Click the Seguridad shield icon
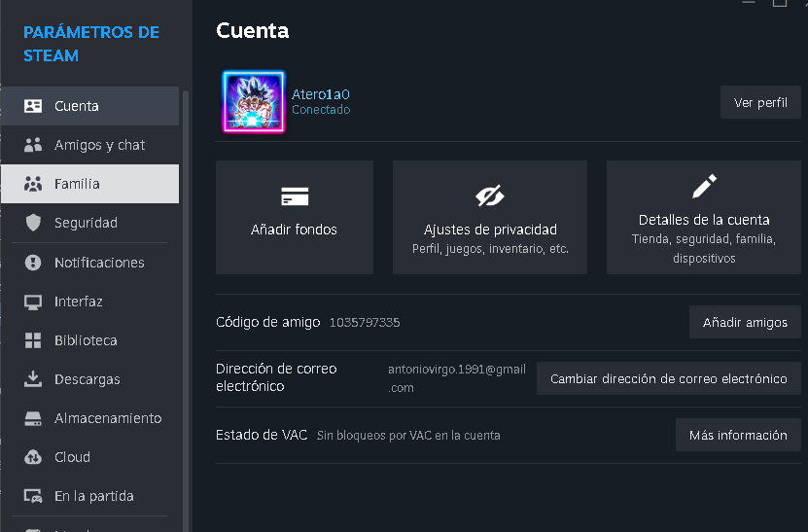The image size is (808, 532). point(33,223)
